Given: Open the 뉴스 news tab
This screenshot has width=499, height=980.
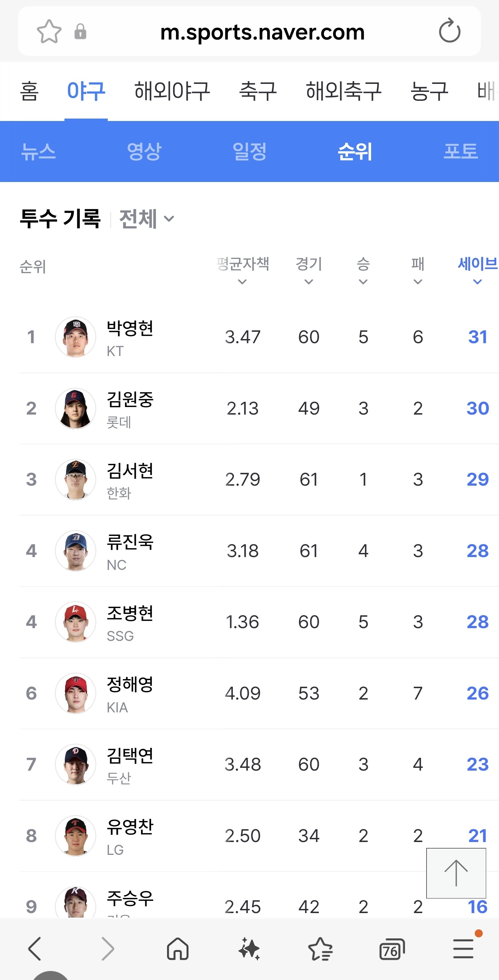Looking at the screenshot, I should coord(38,151).
